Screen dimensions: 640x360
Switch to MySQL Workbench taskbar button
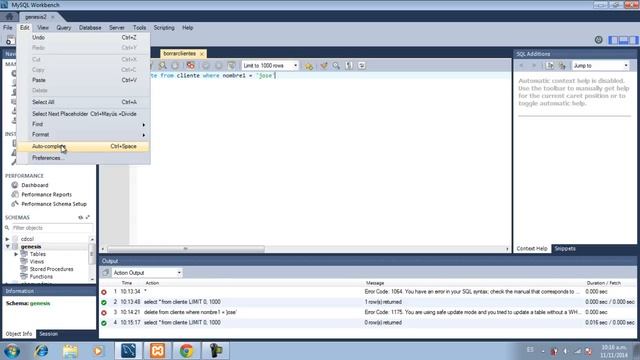click(x=128, y=351)
